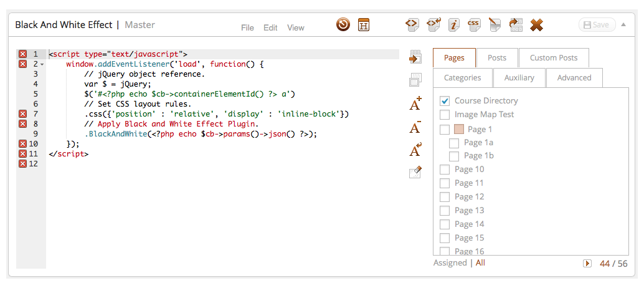Show Assigned items only
This screenshot has height=288, width=644.
(450, 263)
